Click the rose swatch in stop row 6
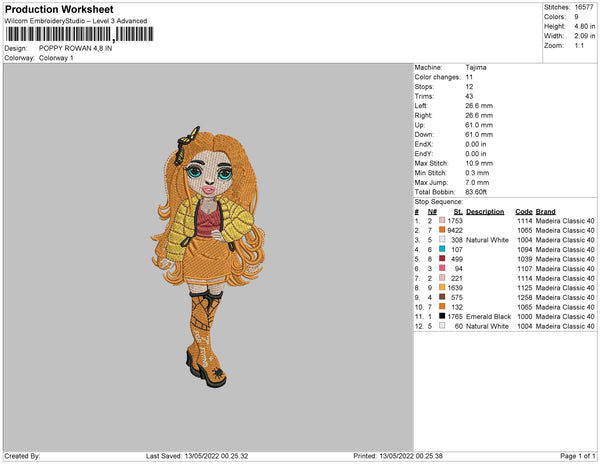 (x=442, y=268)
